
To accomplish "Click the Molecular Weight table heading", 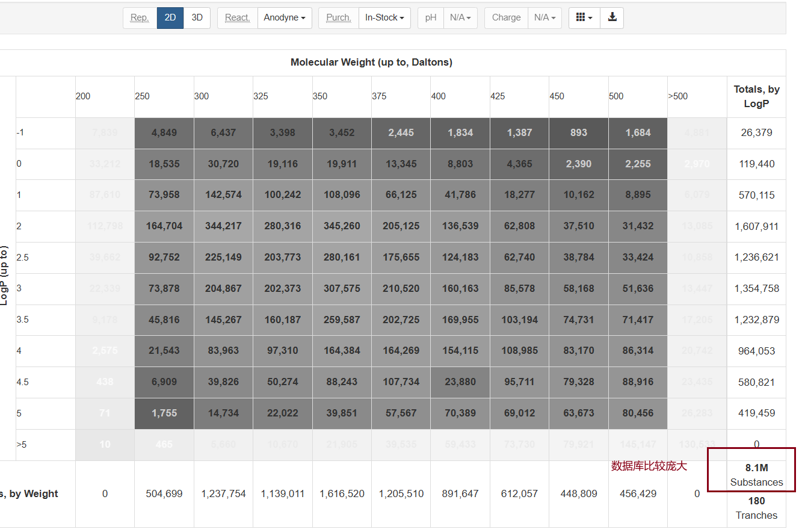I will 371,63.
